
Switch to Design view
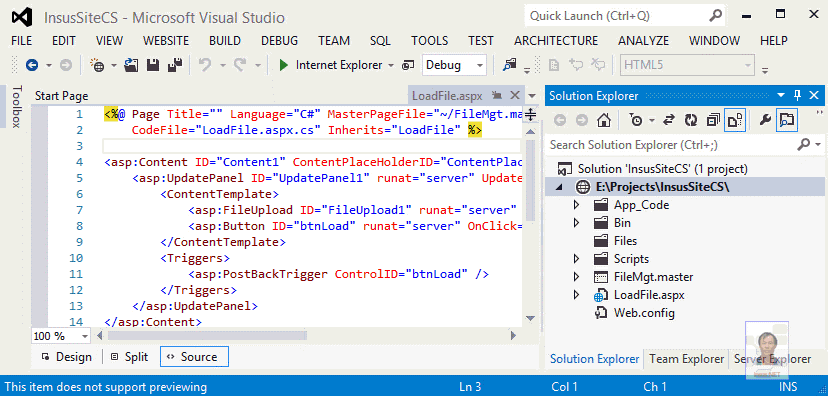[x=67, y=357]
